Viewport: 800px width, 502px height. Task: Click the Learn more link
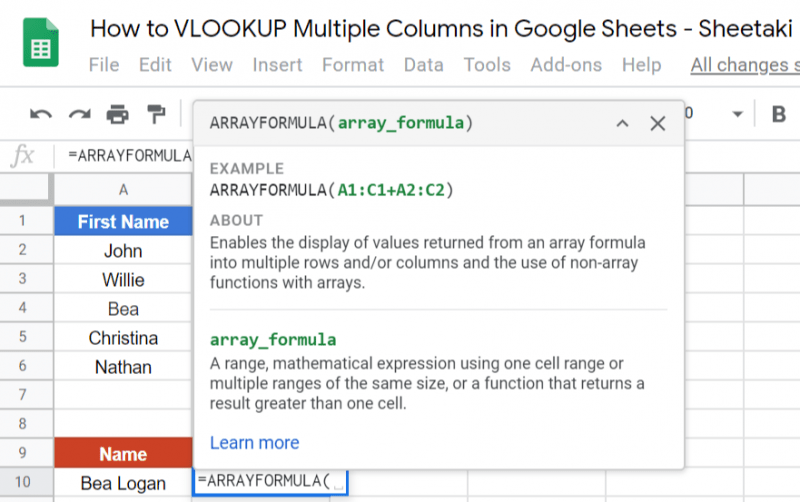click(254, 442)
